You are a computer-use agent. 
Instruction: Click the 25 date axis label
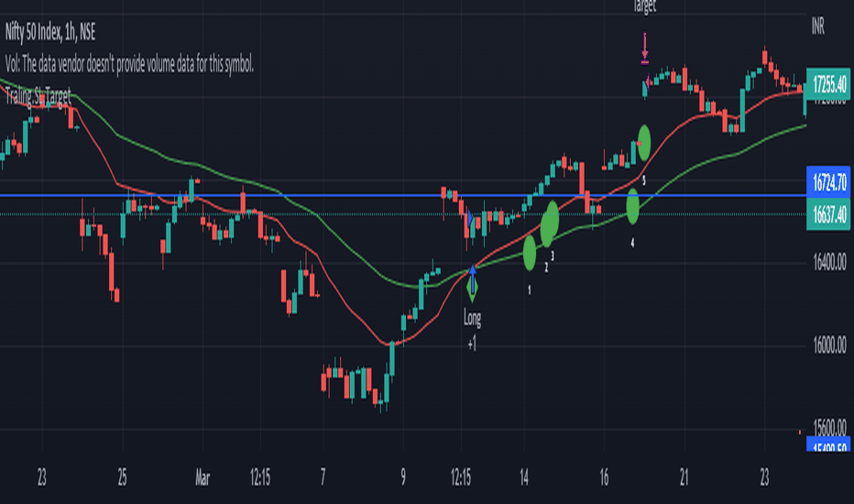(x=123, y=477)
